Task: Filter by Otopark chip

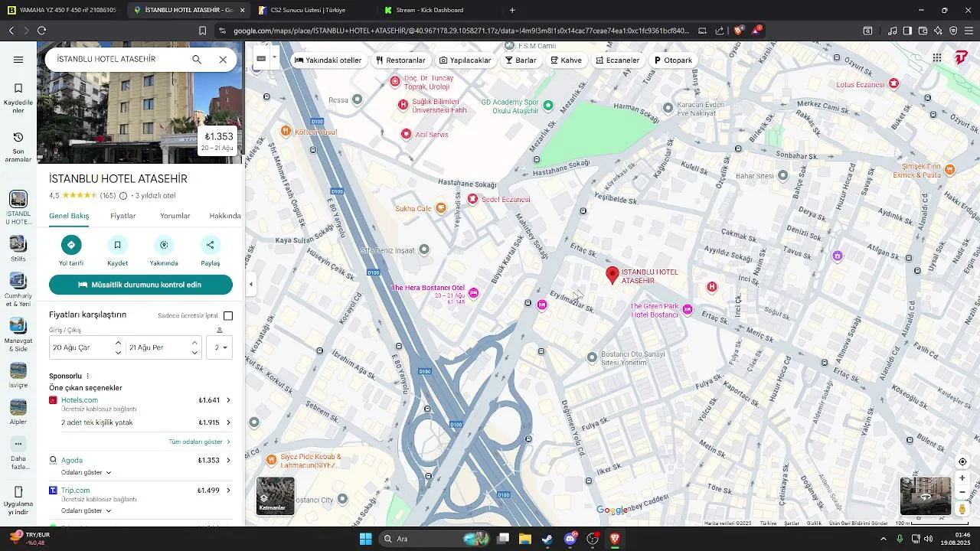Action: point(673,60)
